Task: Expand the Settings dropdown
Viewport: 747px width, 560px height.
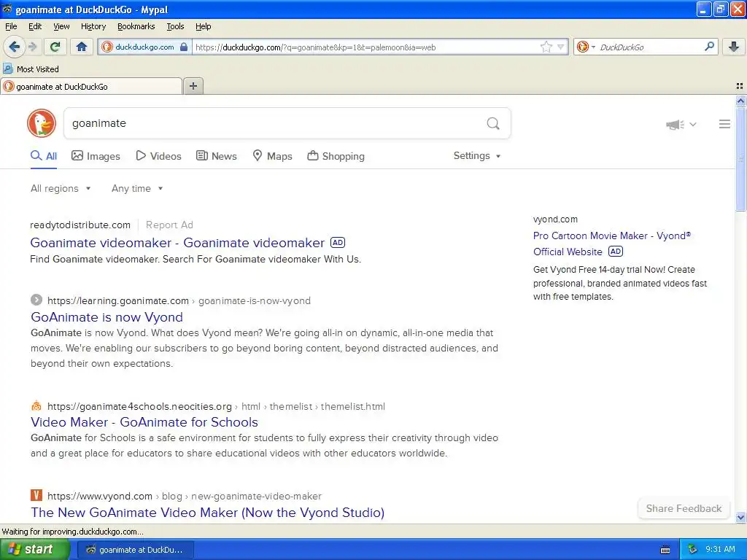Action: 477,156
